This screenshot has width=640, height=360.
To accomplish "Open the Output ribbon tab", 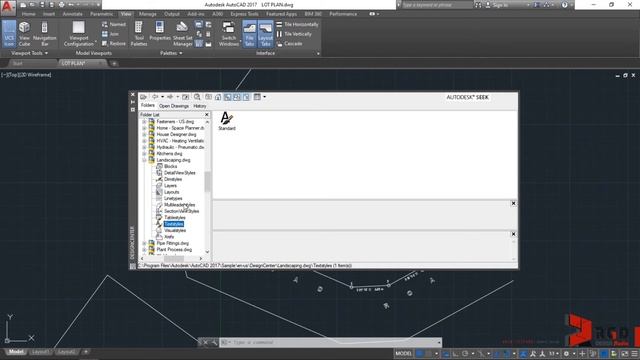I will pos(172,14).
